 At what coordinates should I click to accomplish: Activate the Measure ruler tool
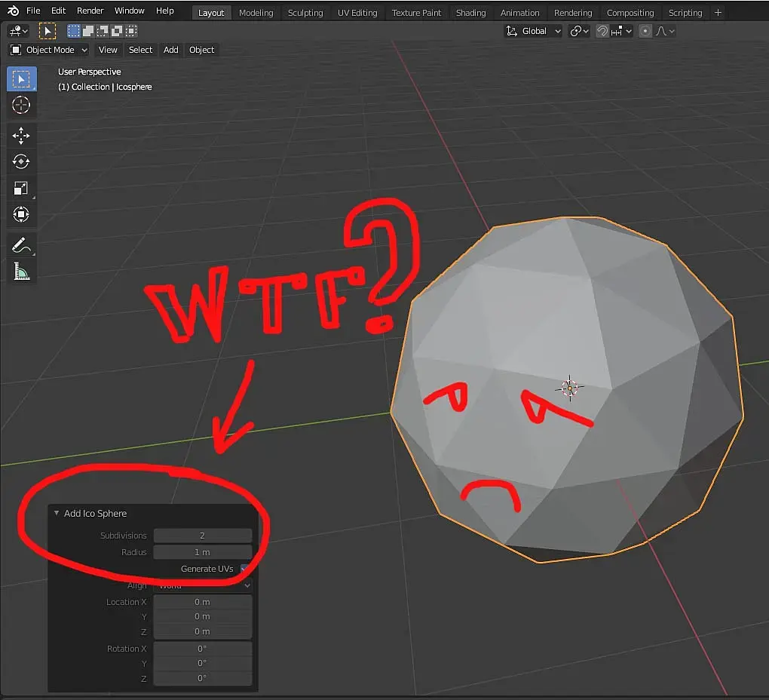[x=21, y=272]
